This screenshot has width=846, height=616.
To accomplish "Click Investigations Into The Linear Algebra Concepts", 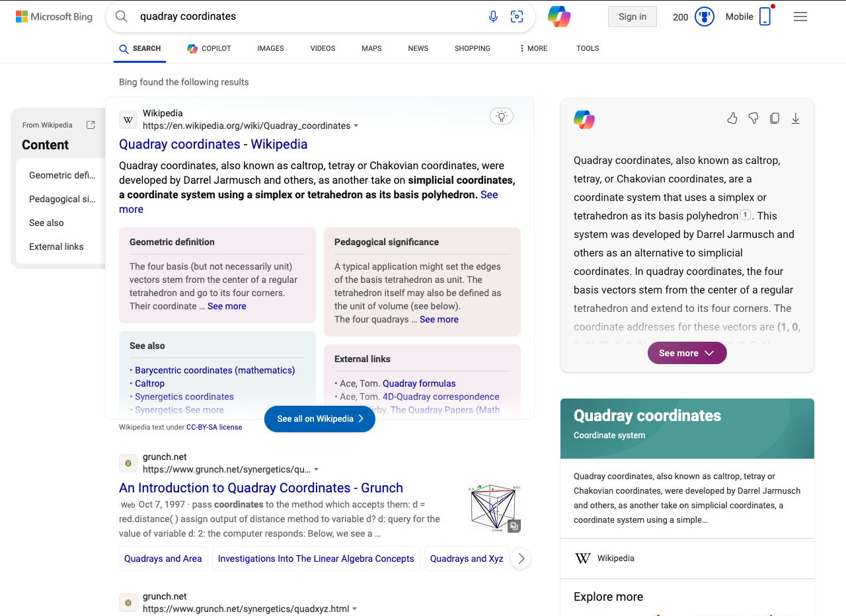I will point(316,558).
